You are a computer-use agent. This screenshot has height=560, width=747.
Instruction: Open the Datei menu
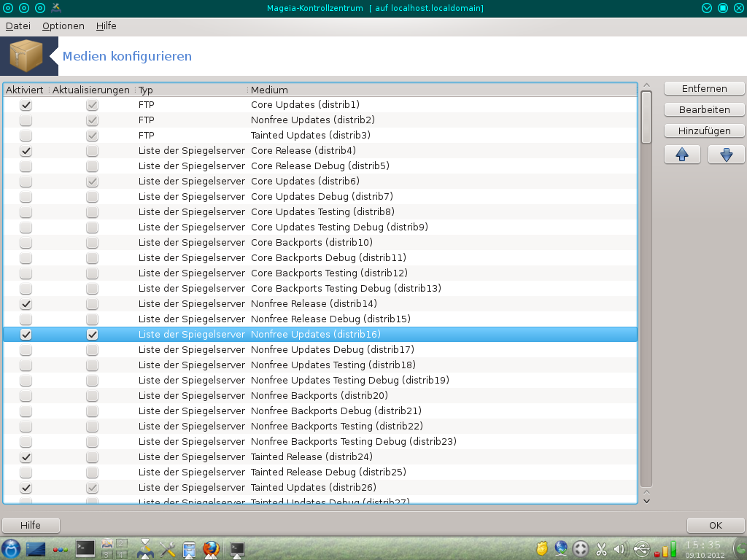[x=18, y=26]
